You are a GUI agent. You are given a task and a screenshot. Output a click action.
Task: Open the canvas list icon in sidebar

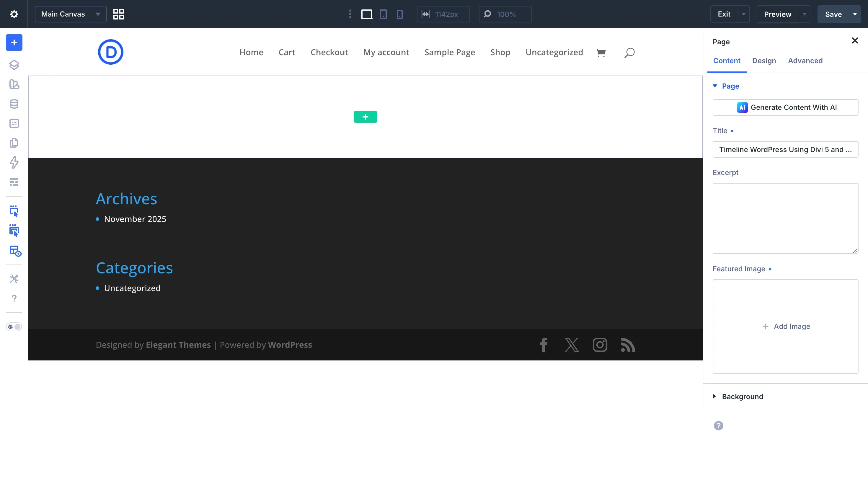pyautogui.click(x=14, y=123)
